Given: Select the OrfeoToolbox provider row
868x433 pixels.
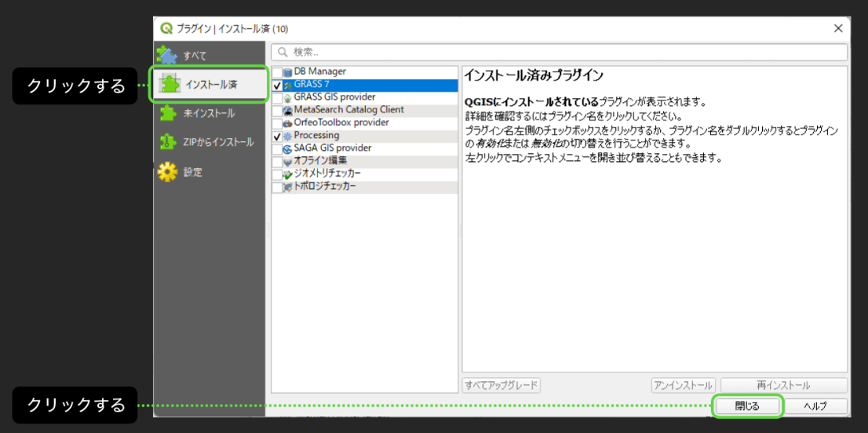Looking at the screenshot, I should pyautogui.click(x=365, y=124).
